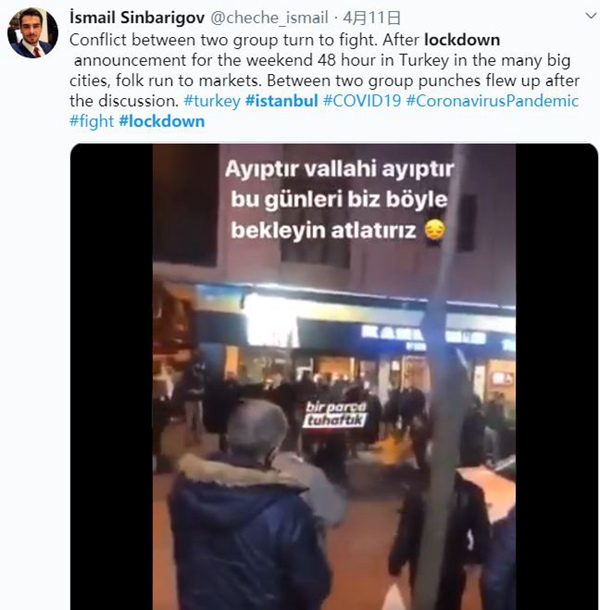The width and height of the screenshot is (600, 610).
Task: Click the bold 'lockdown' word in the tweet
Action: point(462,40)
